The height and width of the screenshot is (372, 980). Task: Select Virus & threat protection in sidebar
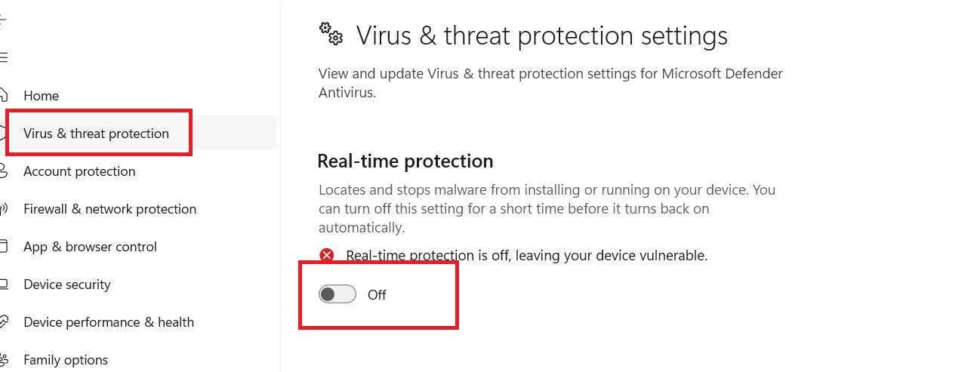(96, 134)
